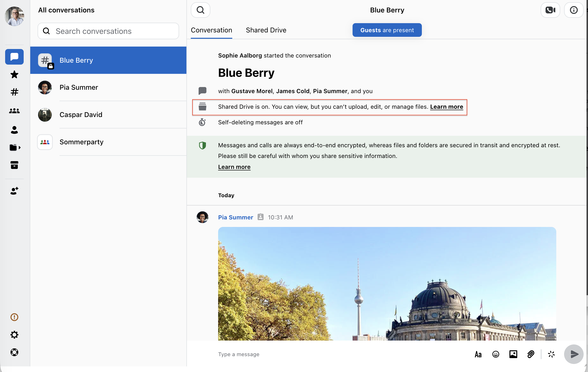Click the add picture icon
This screenshot has width=588, height=372.
[513, 354]
